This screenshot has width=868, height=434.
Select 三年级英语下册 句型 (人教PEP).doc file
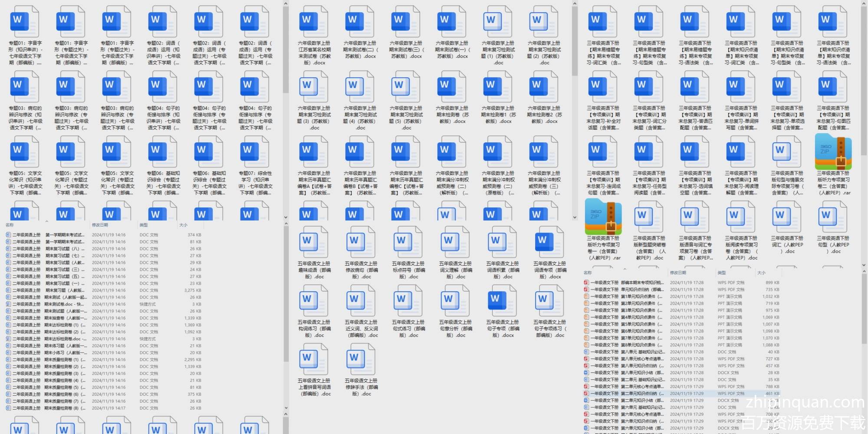(x=833, y=217)
